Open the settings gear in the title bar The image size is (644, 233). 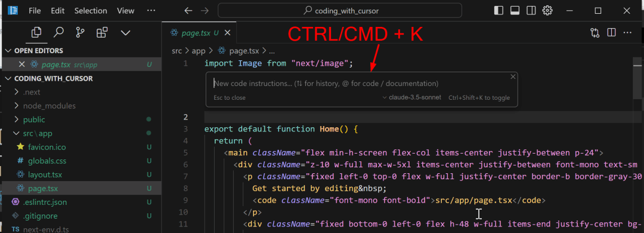click(x=547, y=11)
